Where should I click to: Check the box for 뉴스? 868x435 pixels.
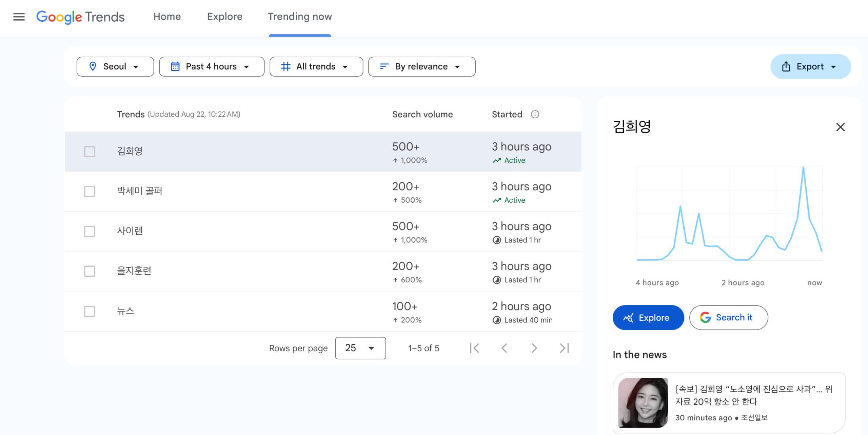(90, 311)
